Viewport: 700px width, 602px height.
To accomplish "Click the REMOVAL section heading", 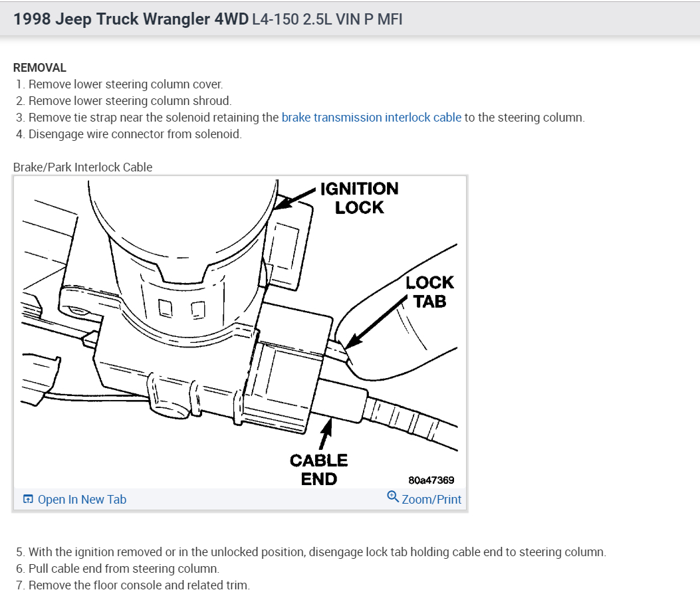I will [40, 68].
